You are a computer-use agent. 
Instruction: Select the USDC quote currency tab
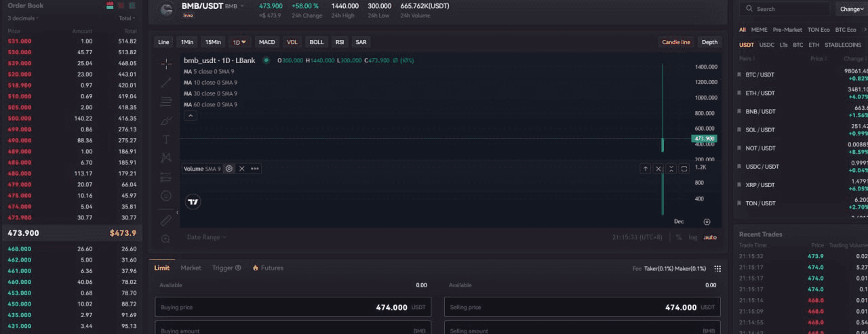[766, 45]
